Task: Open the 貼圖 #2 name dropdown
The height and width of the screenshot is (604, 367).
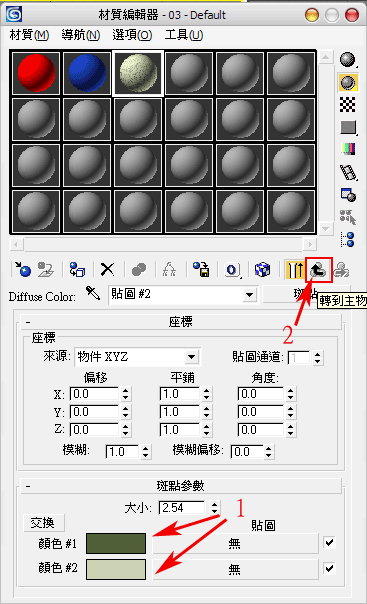Action: (x=250, y=295)
